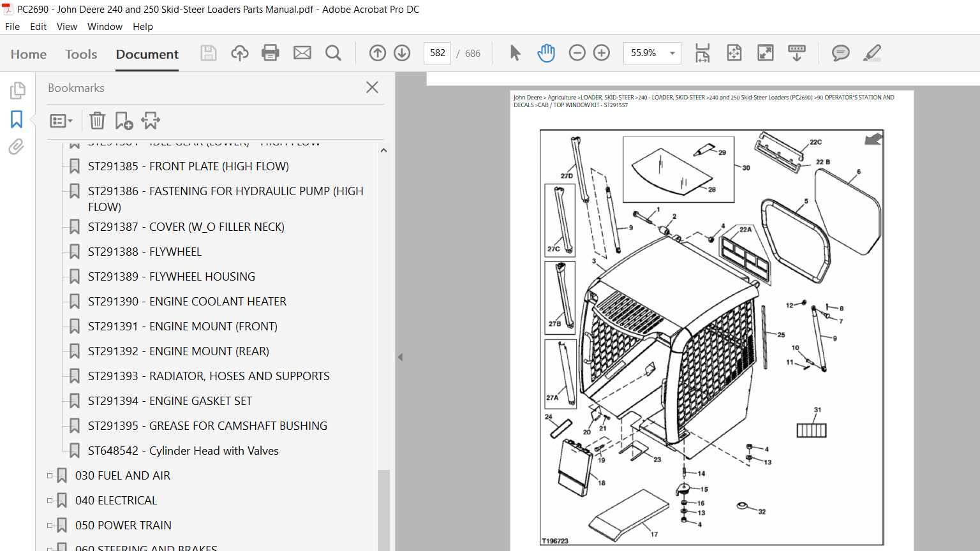
Task: Open bookmark ST648542 - Cylinder Head with Valves
Action: pyautogui.click(x=183, y=451)
